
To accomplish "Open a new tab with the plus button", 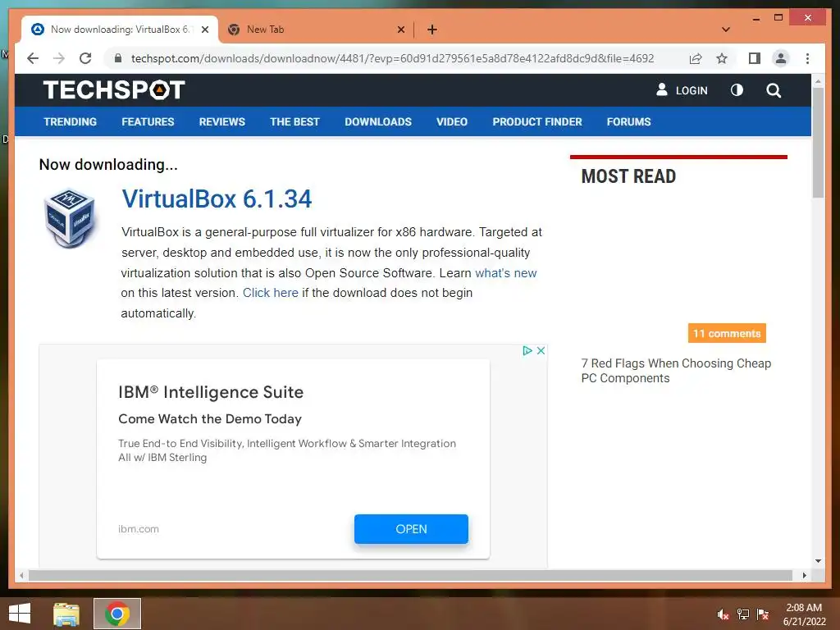I will pyautogui.click(x=432, y=30).
